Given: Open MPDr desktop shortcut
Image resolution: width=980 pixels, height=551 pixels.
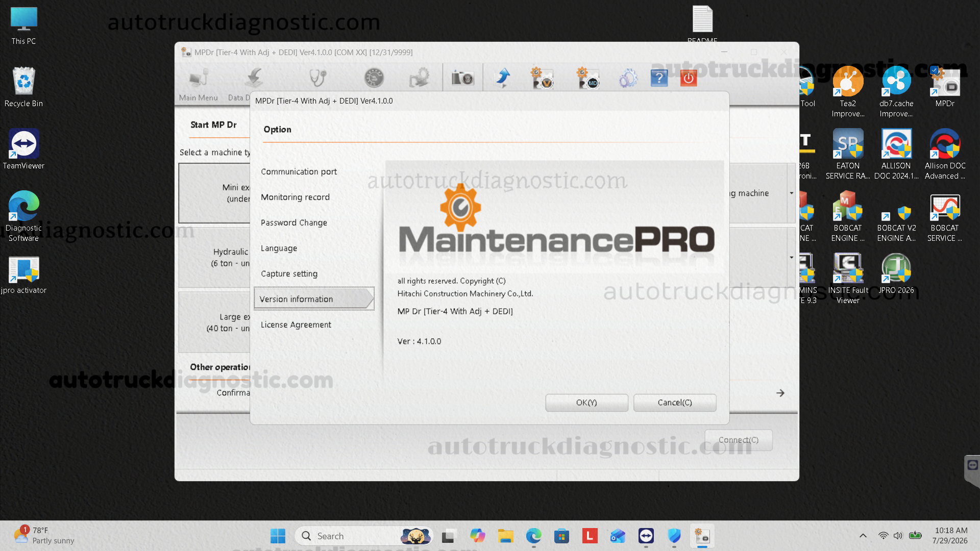Looking at the screenshot, I should (945, 87).
